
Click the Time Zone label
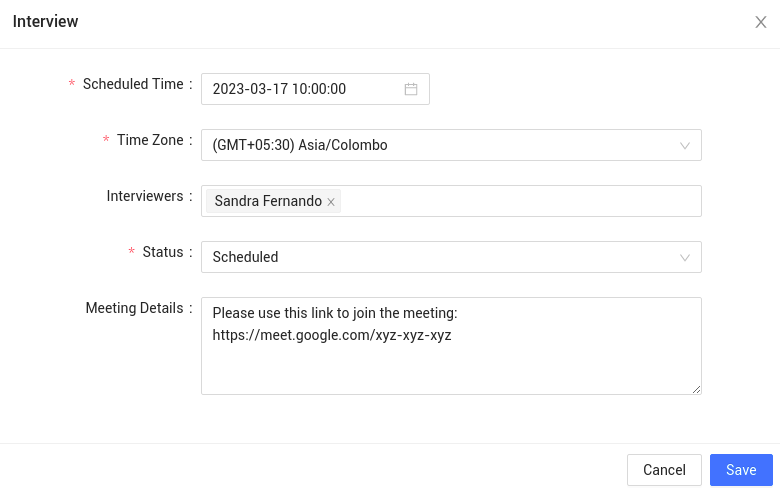150,140
